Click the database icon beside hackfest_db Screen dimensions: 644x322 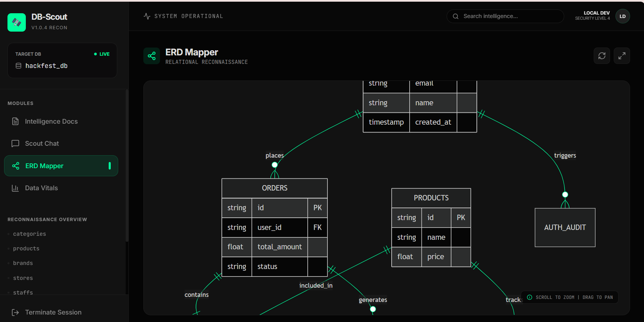(x=19, y=66)
